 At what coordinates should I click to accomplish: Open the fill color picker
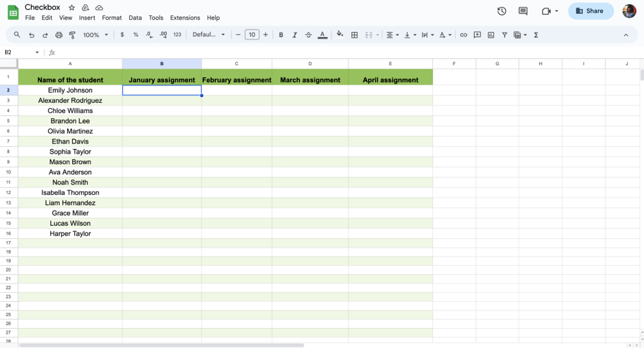pos(340,35)
